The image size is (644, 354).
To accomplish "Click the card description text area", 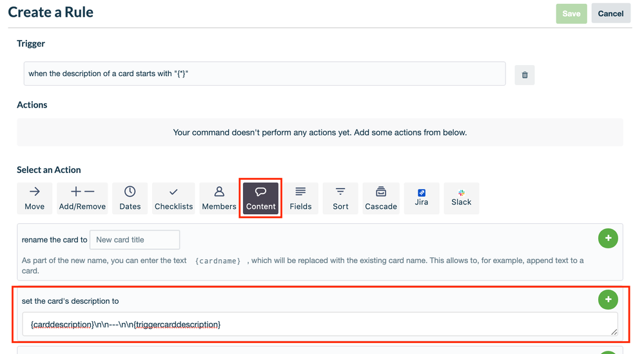I will pos(320,324).
